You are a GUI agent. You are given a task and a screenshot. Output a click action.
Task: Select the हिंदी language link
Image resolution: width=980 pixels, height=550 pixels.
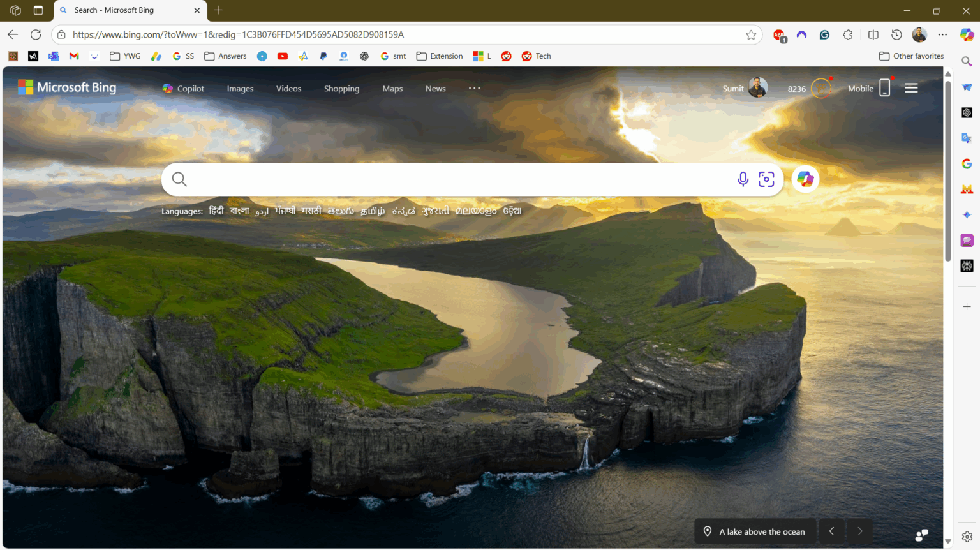click(x=216, y=211)
